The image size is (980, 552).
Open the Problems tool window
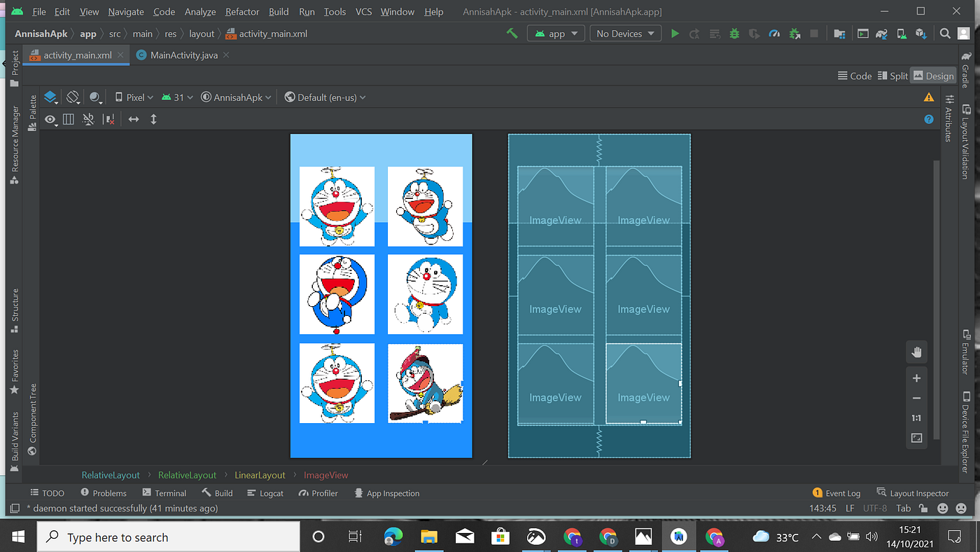[x=104, y=493]
